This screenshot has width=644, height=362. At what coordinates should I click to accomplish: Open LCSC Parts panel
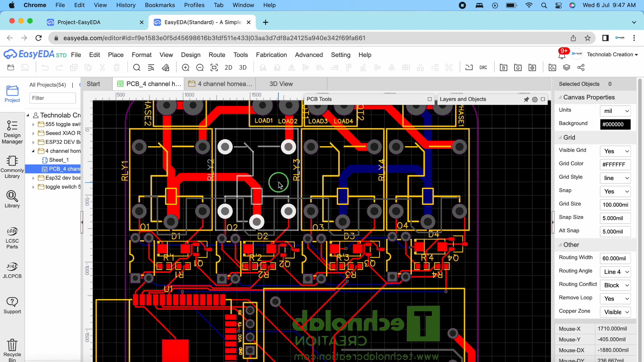12,238
